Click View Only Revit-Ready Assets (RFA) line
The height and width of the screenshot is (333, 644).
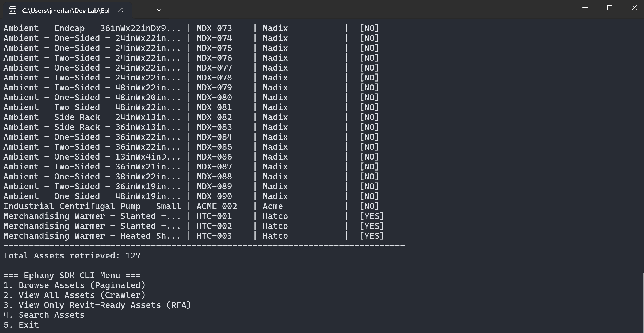pyautogui.click(x=97, y=305)
